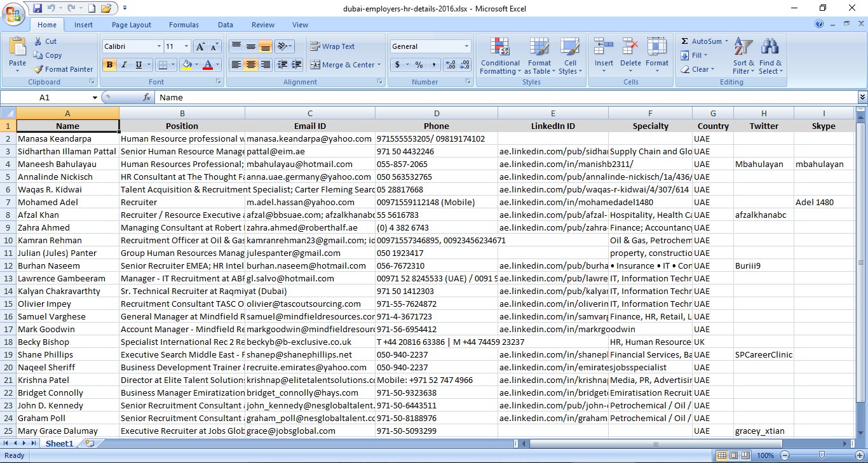Switch to Page Layout view in status bar
The height and width of the screenshot is (463, 868).
pos(733,455)
